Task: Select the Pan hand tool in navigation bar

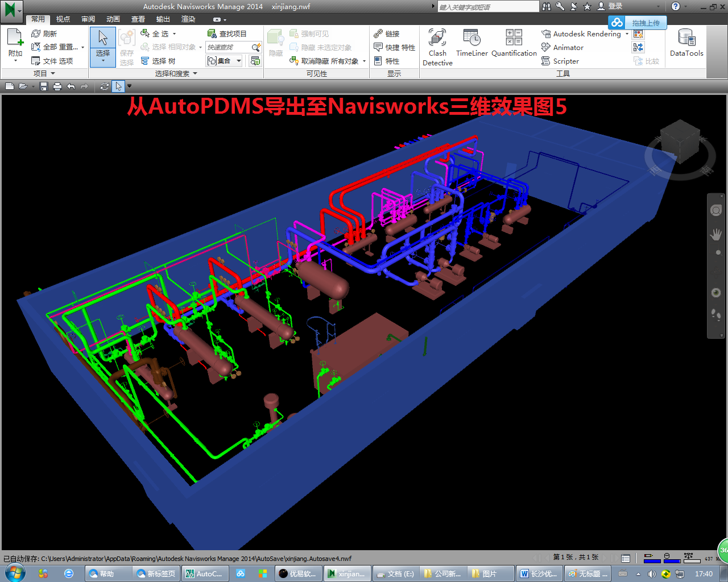Action: click(716, 234)
